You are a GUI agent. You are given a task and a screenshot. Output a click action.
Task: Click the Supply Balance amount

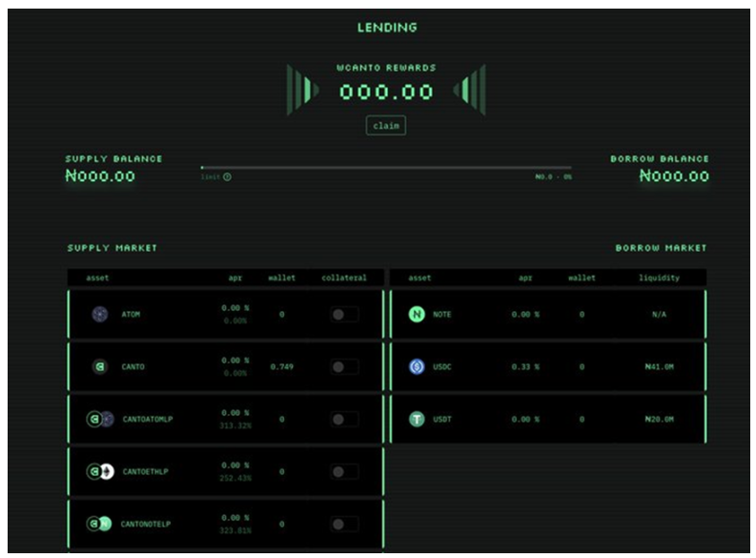pos(100,176)
